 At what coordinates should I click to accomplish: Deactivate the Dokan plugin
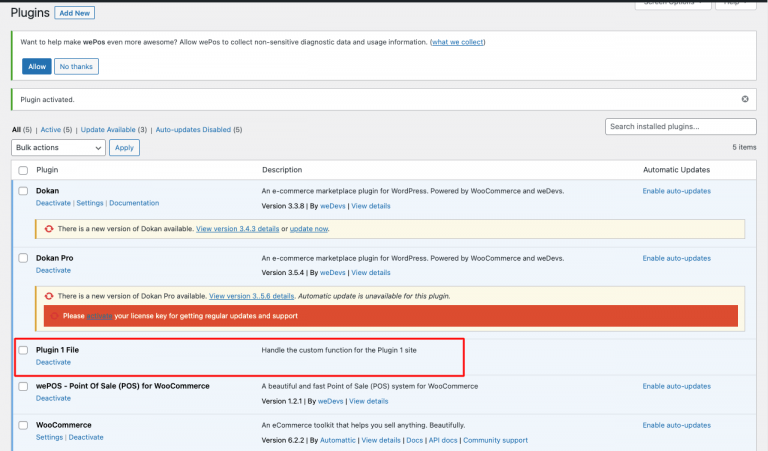coord(53,203)
